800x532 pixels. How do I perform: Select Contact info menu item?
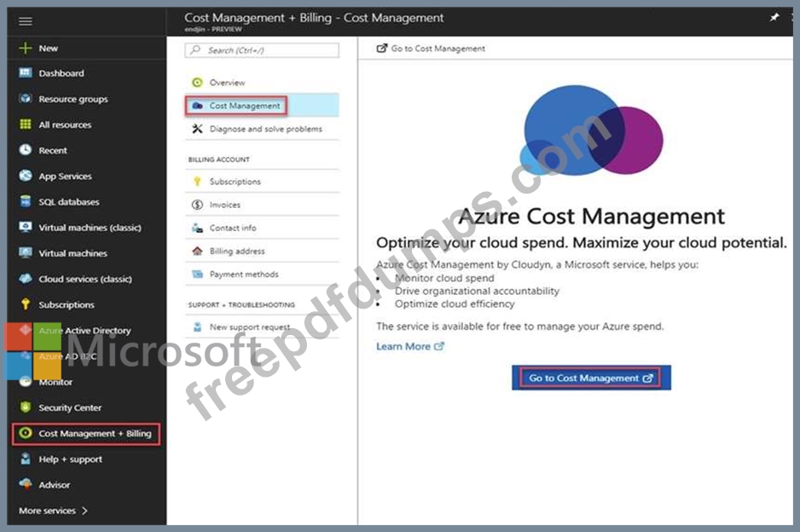(x=262, y=228)
